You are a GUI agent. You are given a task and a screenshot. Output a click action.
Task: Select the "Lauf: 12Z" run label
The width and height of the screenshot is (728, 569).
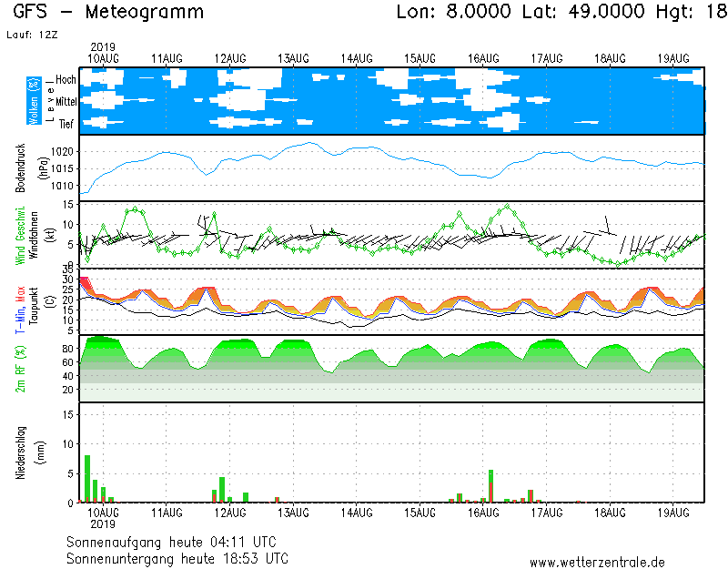(x=30, y=35)
